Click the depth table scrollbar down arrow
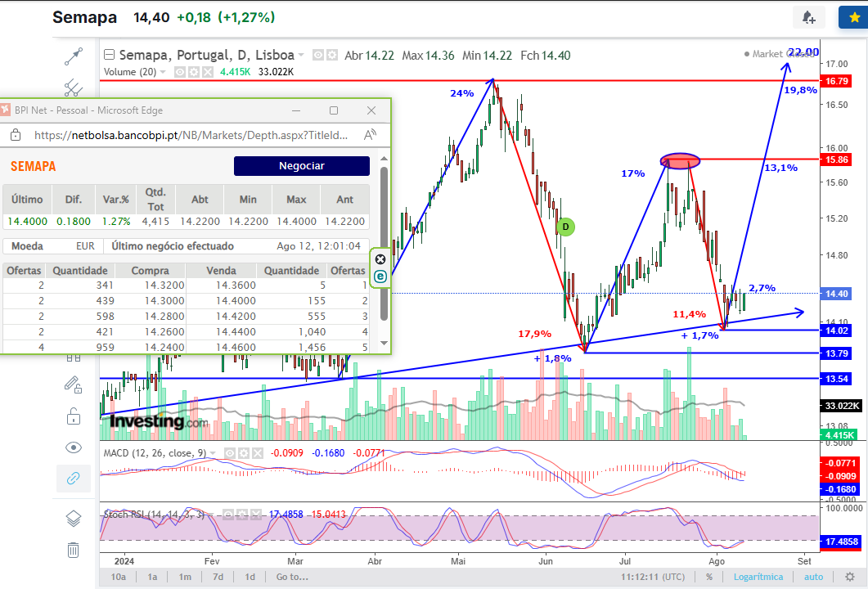868x589 pixels. (385, 344)
